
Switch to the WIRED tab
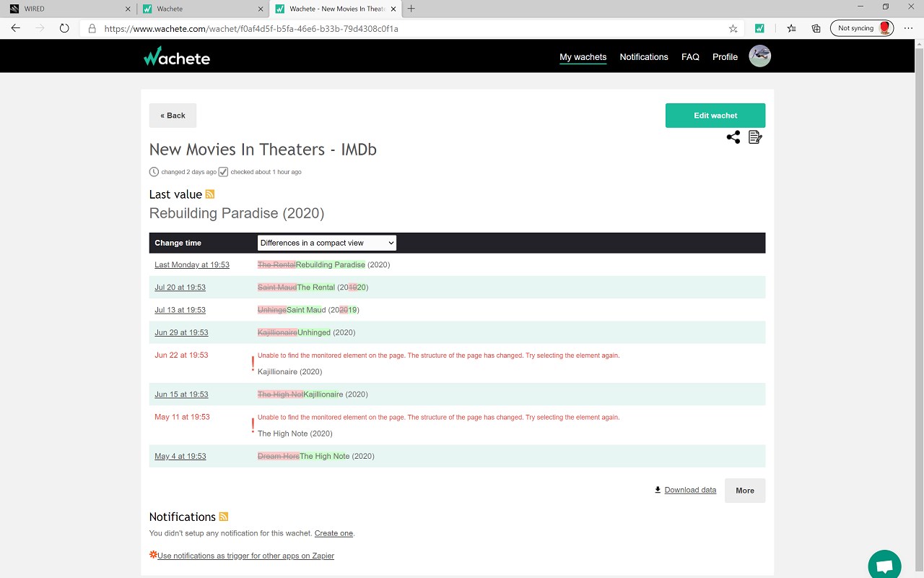pos(69,9)
